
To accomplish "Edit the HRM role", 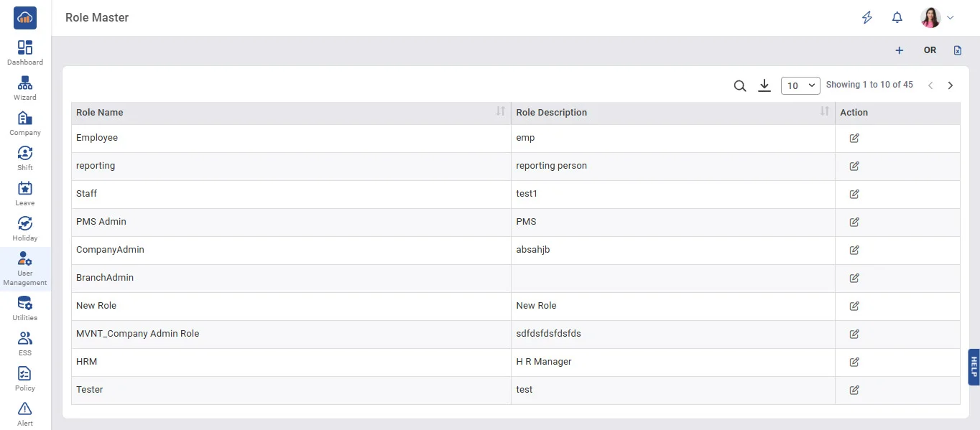I will 854,362.
